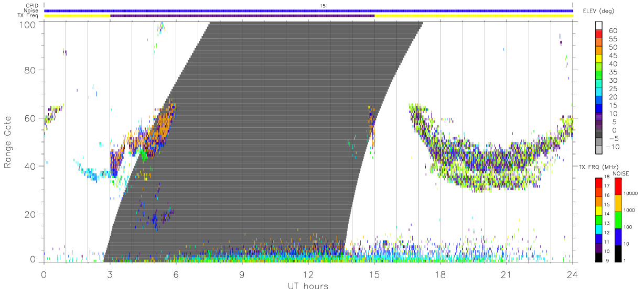
Task: Click the CPID label at top left
Action: (33, 6)
